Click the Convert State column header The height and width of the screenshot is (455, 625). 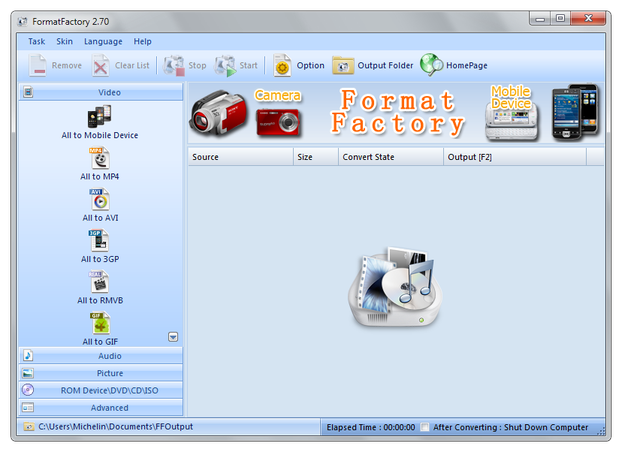pyautogui.click(x=391, y=157)
